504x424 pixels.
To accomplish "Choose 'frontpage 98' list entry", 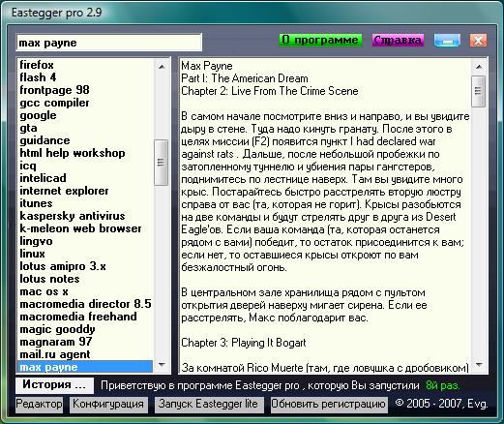I will (85, 90).
